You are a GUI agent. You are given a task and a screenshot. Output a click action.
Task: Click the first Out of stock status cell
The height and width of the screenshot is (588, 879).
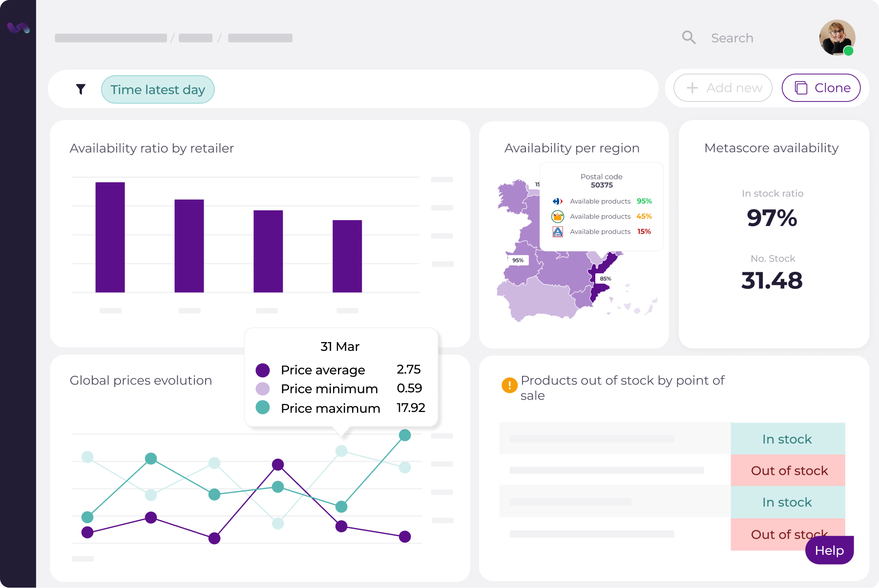[788, 470]
